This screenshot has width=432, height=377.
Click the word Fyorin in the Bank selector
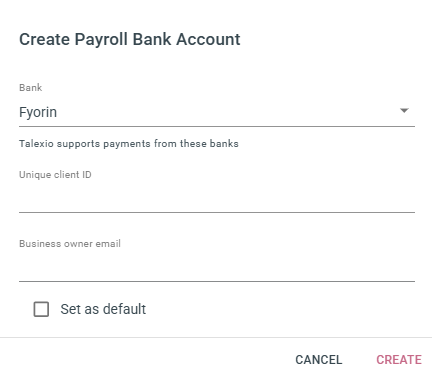tap(38, 112)
